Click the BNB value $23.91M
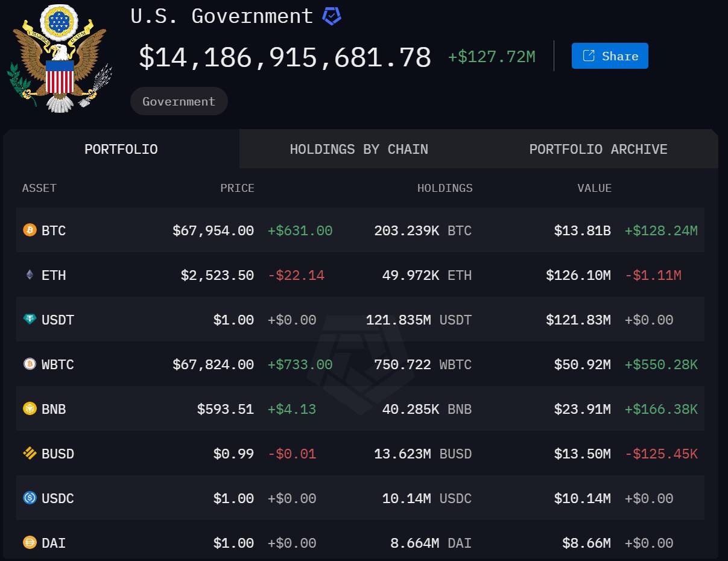 point(583,409)
